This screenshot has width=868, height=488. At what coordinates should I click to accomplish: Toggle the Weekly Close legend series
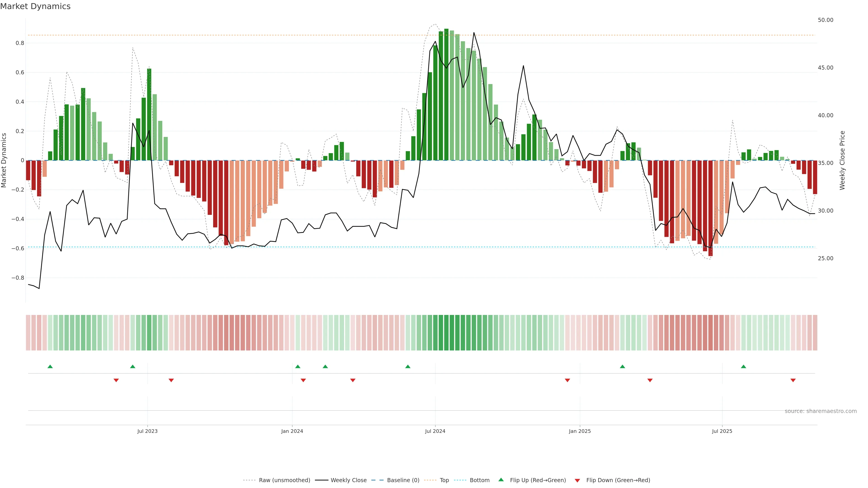pos(348,480)
